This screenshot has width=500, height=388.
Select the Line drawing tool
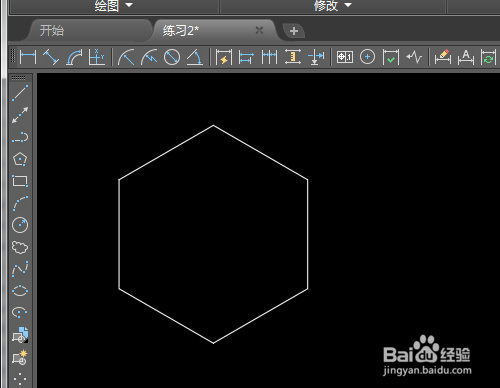20,93
